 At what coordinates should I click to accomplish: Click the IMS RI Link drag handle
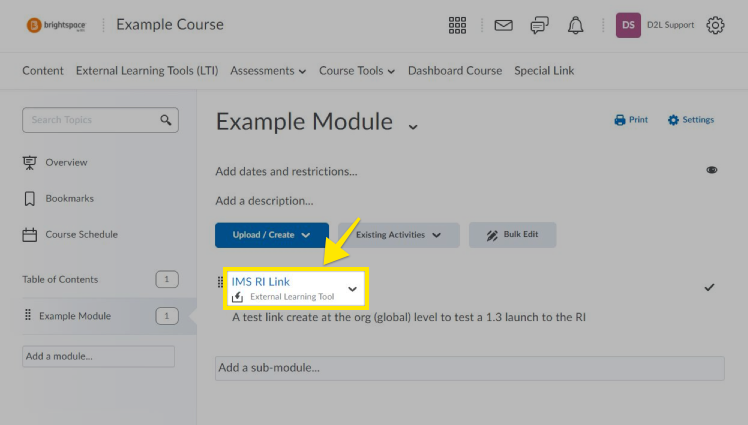point(220,282)
